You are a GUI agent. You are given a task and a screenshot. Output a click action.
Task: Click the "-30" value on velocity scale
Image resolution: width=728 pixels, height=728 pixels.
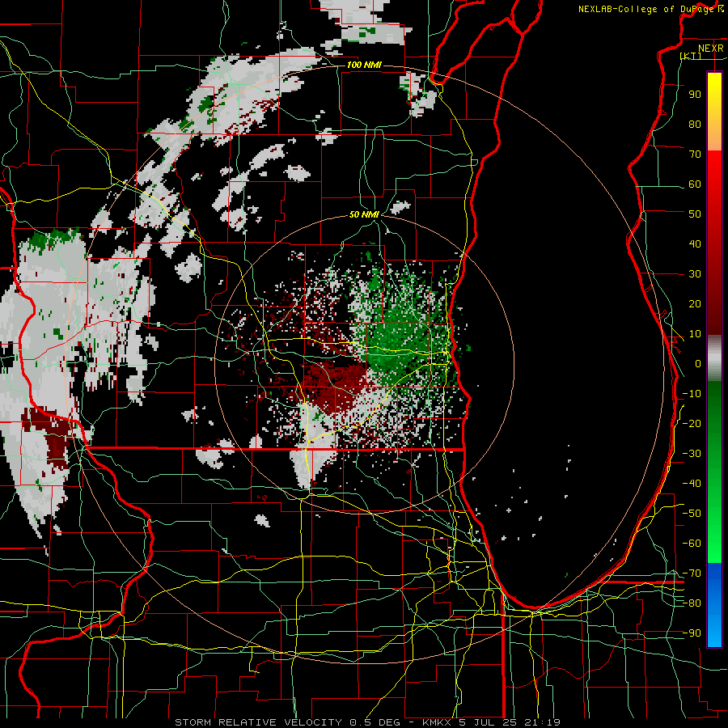click(x=692, y=454)
